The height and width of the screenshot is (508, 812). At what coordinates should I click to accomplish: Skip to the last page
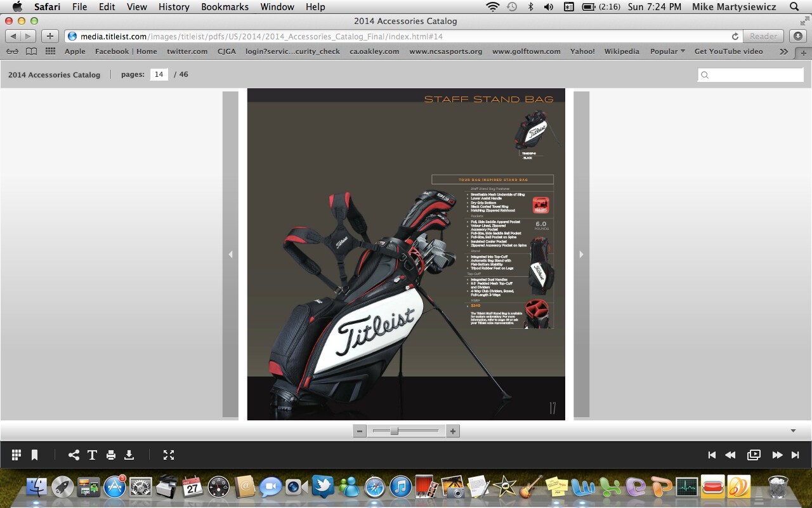tap(795, 455)
